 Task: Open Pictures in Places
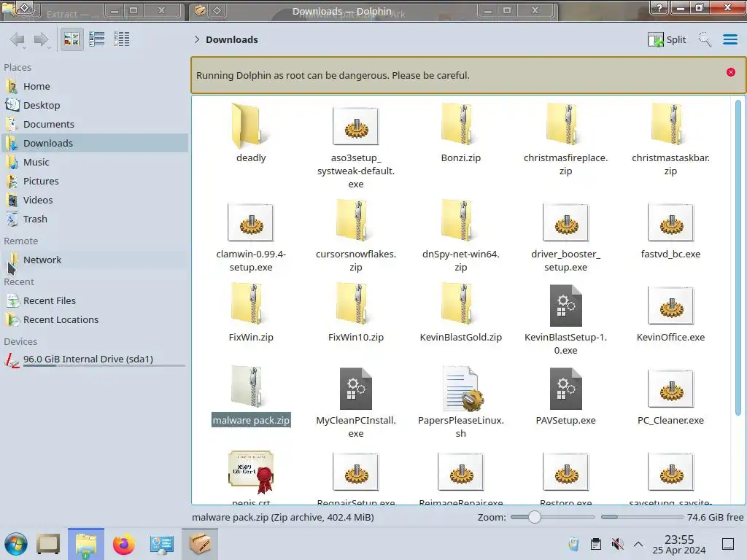click(94, 182)
